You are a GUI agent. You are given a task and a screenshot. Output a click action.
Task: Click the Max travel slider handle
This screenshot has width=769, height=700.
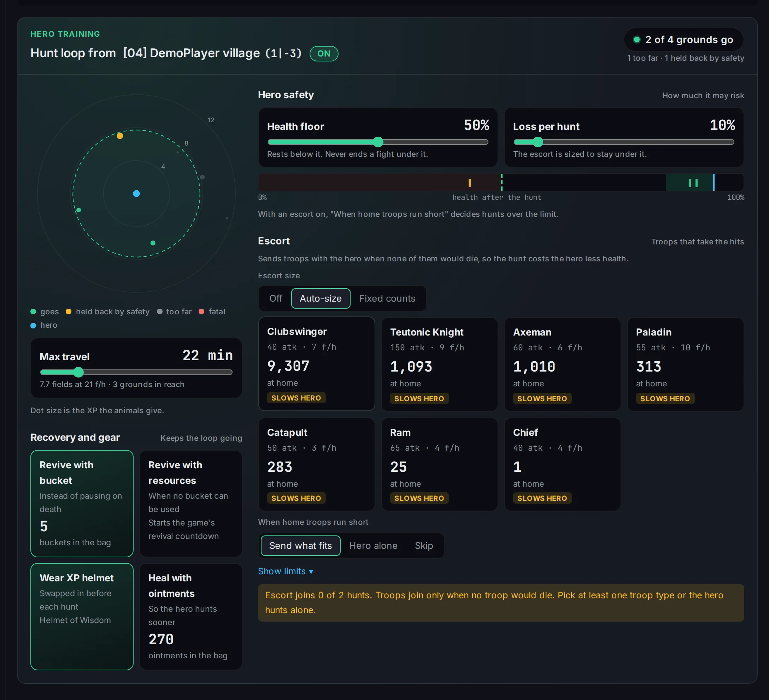78,372
